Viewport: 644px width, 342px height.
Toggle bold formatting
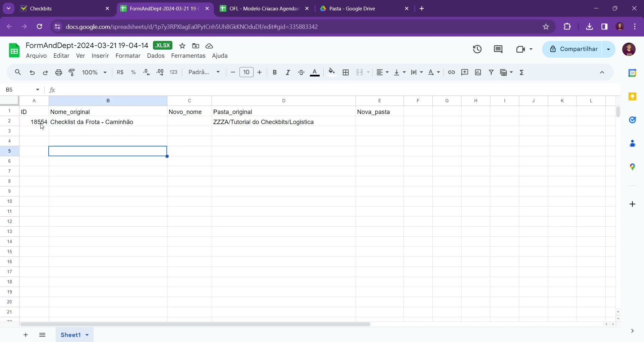coord(275,72)
